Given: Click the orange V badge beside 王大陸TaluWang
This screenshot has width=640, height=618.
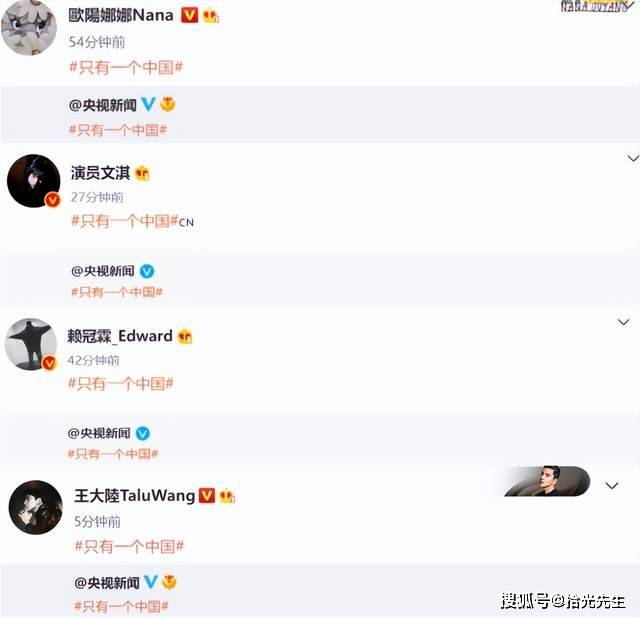Looking at the screenshot, I should click(x=207, y=496).
